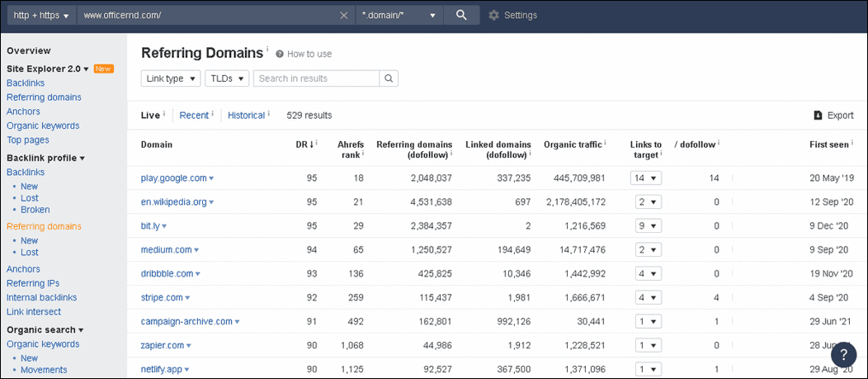The image size is (868, 379).
Task: Open Movements under Organic keywords
Action: click(x=44, y=370)
